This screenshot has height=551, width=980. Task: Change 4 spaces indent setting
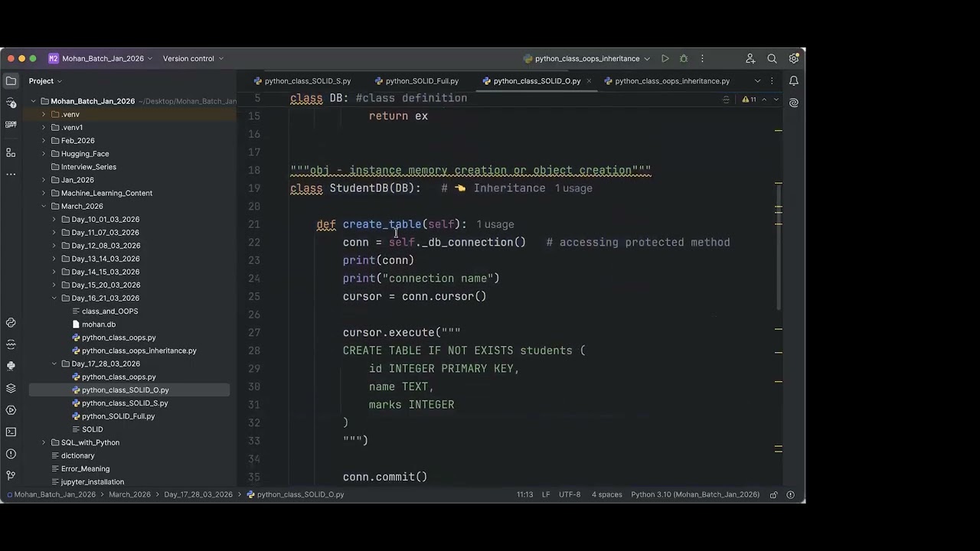[606, 495]
